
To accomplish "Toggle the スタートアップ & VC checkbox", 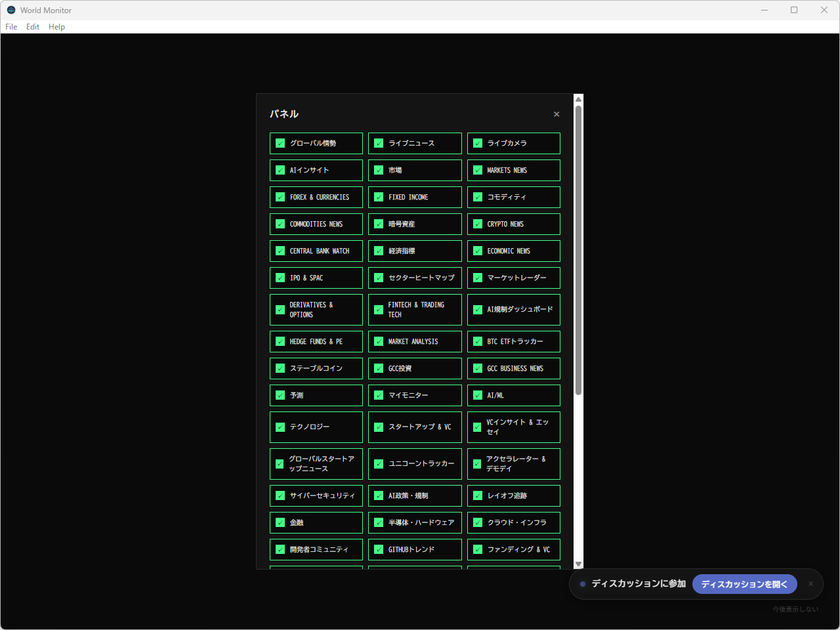I will (379, 427).
